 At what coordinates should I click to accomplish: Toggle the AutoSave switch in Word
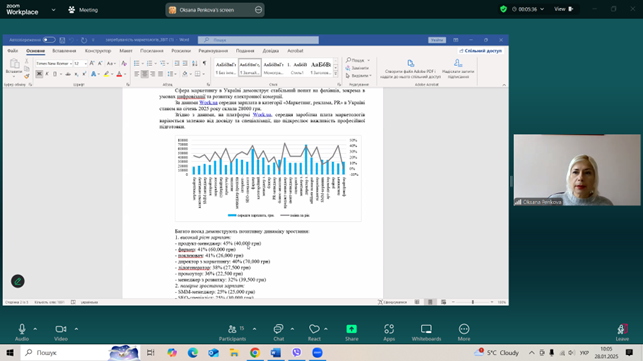[49, 40]
